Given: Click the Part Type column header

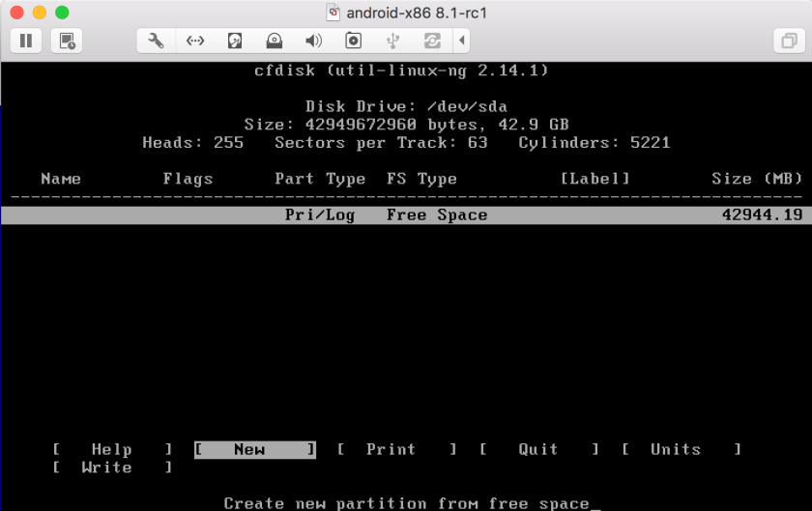Looking at the screenshot, I should pos(320,179).
